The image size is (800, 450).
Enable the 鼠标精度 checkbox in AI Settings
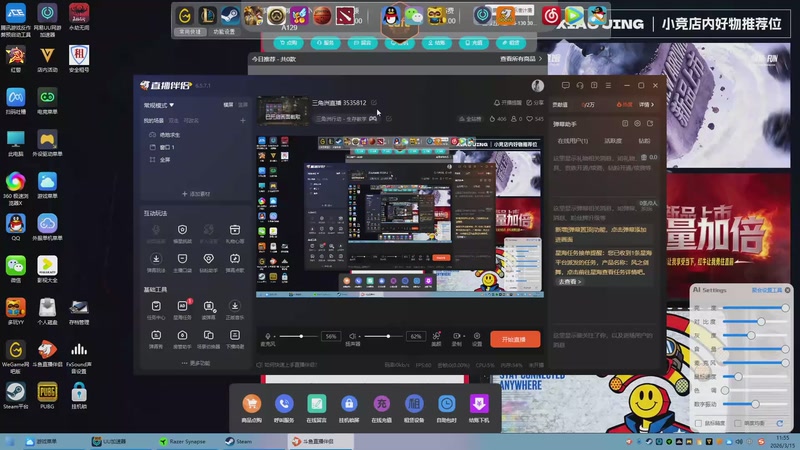click(x=698, y=423)
